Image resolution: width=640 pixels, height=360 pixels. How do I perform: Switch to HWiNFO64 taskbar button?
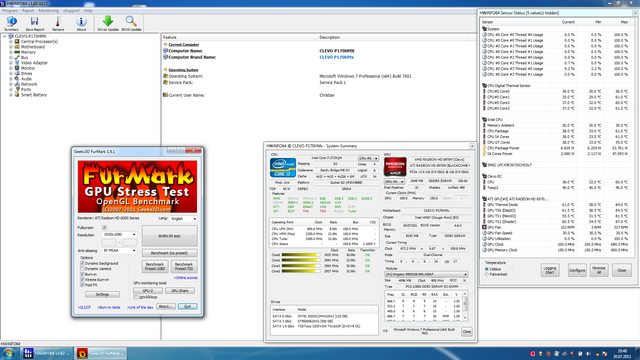46,353
